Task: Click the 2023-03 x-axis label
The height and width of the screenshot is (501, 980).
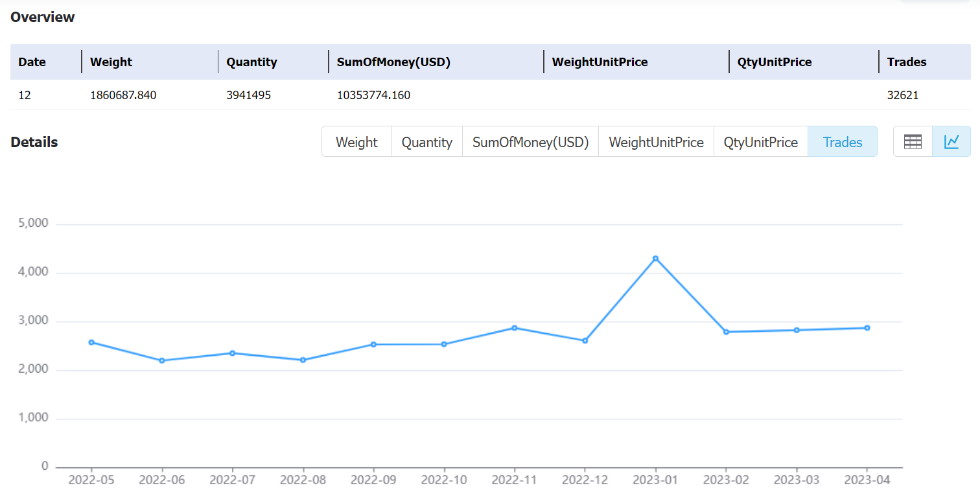Action: (797, 480)
